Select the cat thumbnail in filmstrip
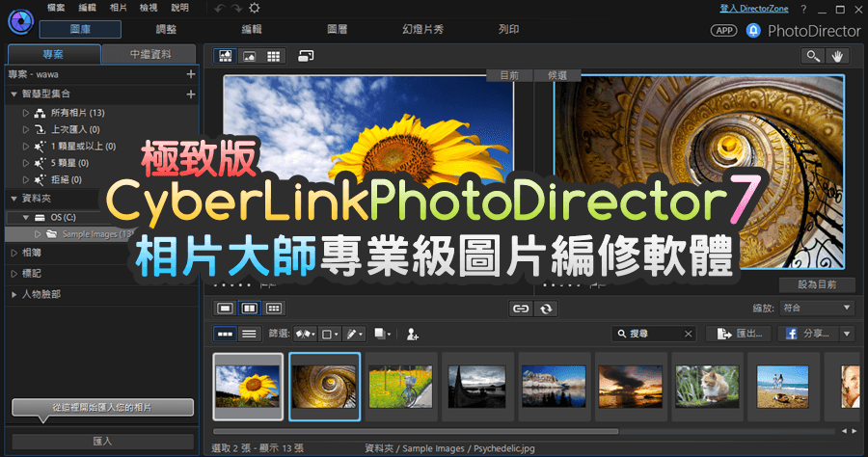The image size is (868, 457). tap(706, 387)
